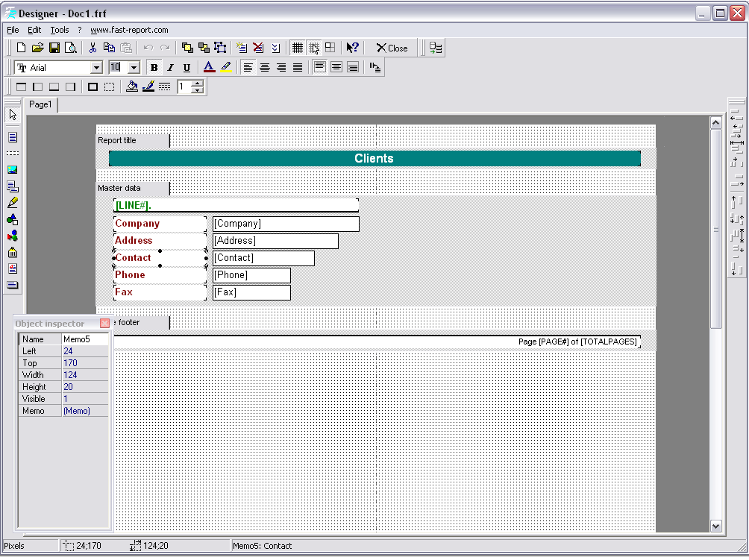Click the font color button
749x560 pixels.
(209, 68)
